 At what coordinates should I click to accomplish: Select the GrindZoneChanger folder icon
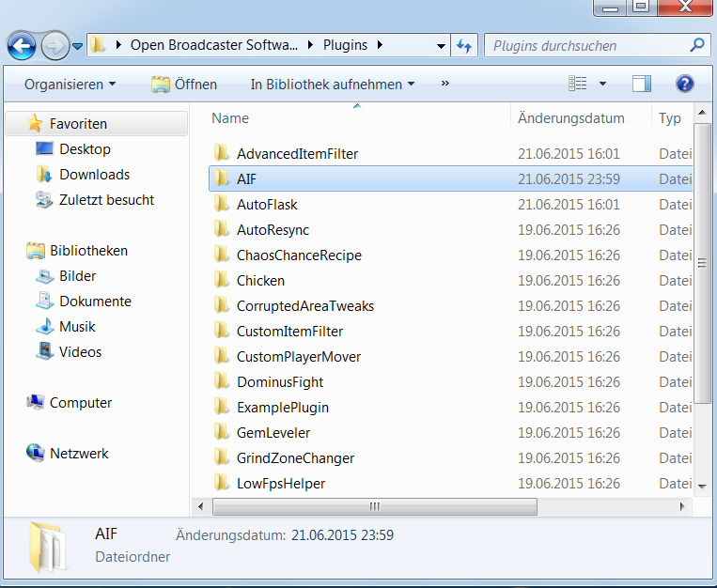pyautogui.click(x=222, y=457)
